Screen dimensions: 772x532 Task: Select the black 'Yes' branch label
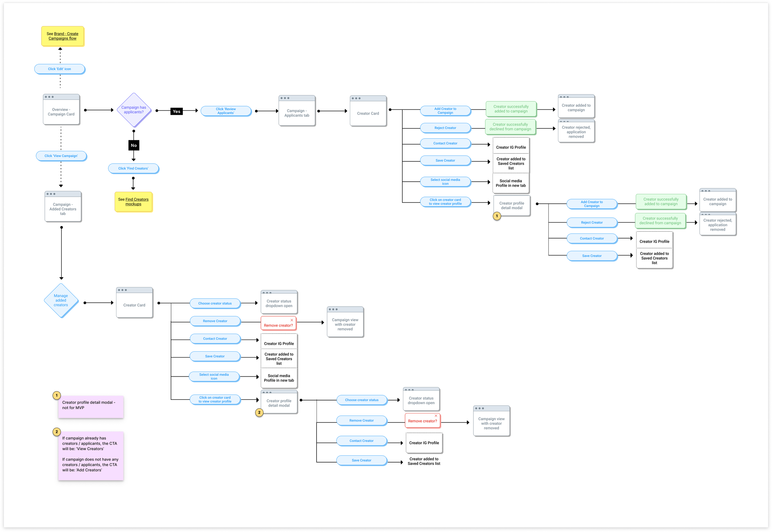coord(176,111)
